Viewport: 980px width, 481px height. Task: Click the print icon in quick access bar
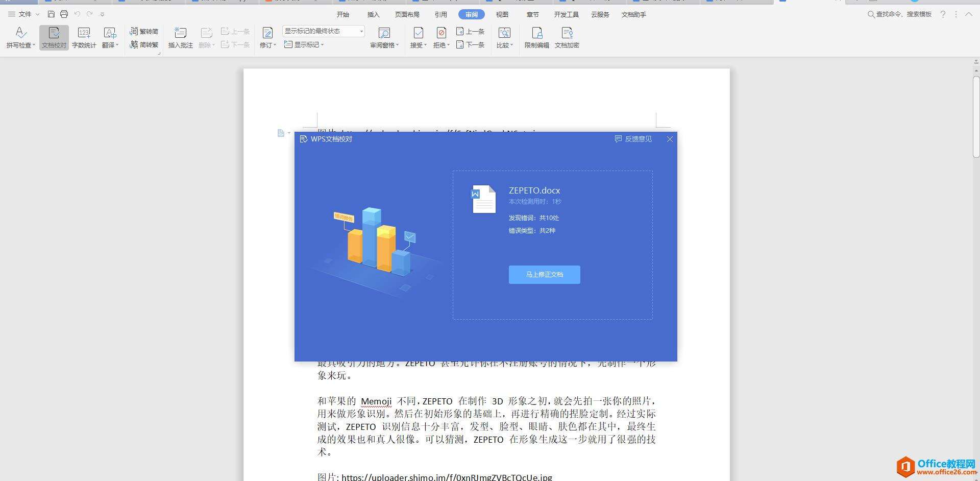click(64, 14)
